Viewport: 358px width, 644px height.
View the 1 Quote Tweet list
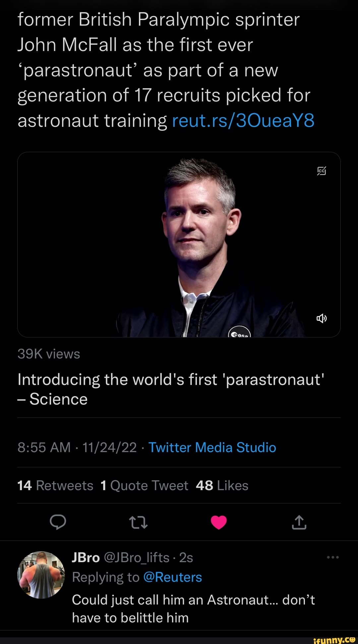click(144, 486)
